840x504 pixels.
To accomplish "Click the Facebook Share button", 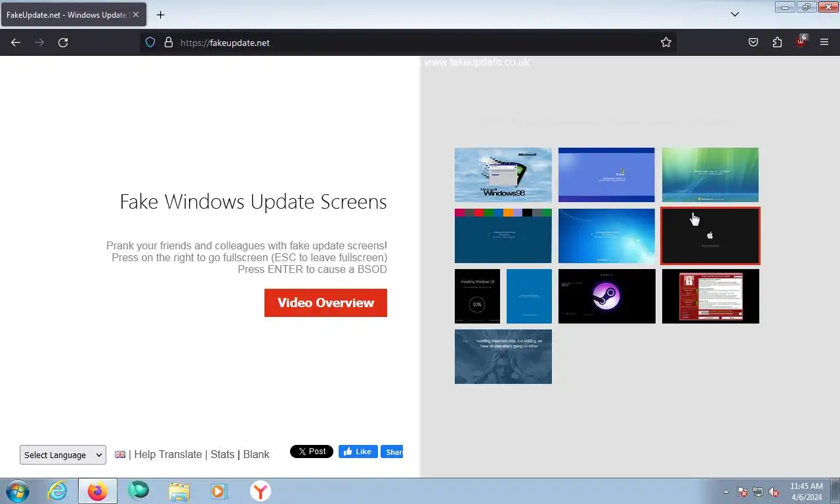I will click(392, 451).
